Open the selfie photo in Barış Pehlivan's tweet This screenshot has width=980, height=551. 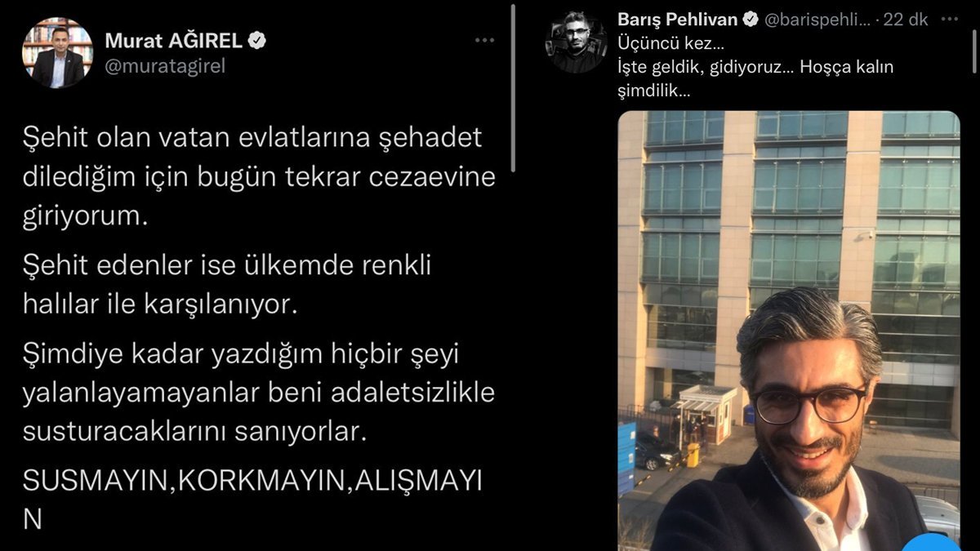click(x=789, y=331)
